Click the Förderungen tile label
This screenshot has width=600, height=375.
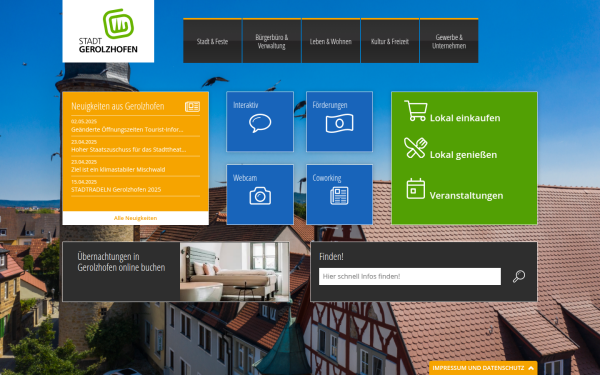coord(330,105)
